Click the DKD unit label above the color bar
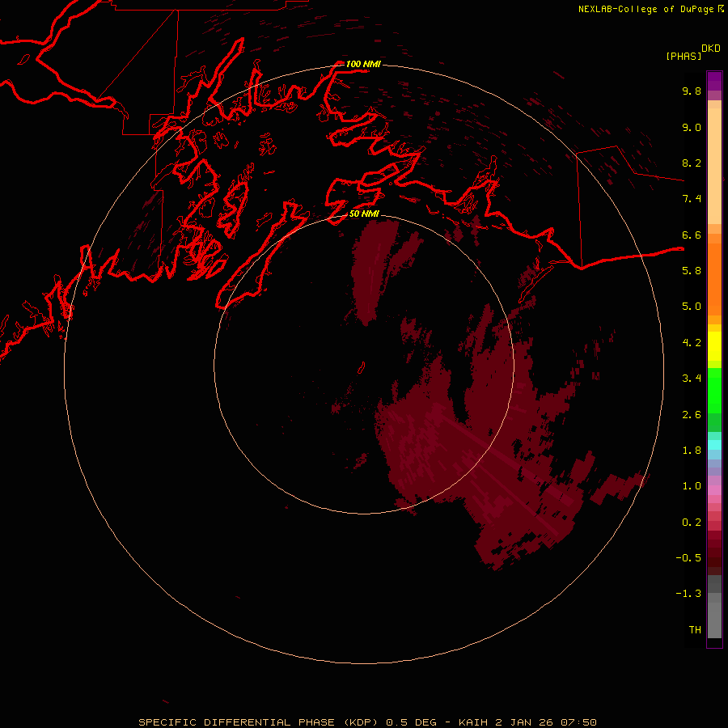Screen dimensions: 728x728 (711, 49)
